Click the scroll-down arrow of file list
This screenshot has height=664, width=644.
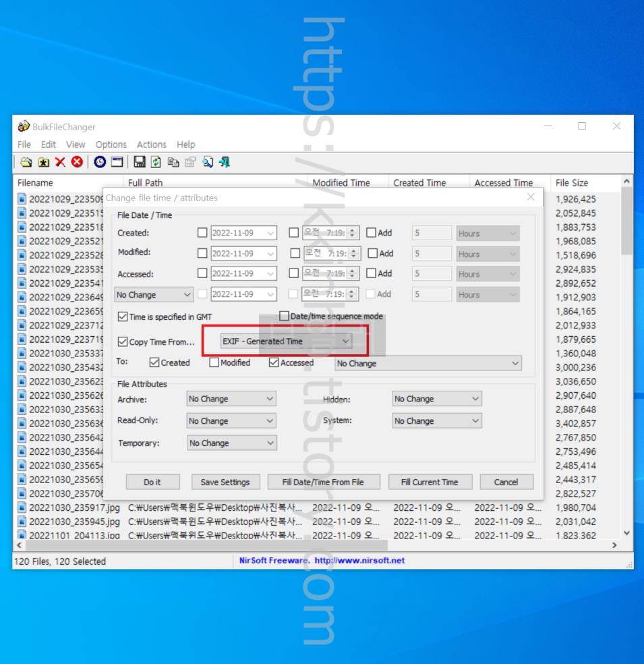pos(626,532)
